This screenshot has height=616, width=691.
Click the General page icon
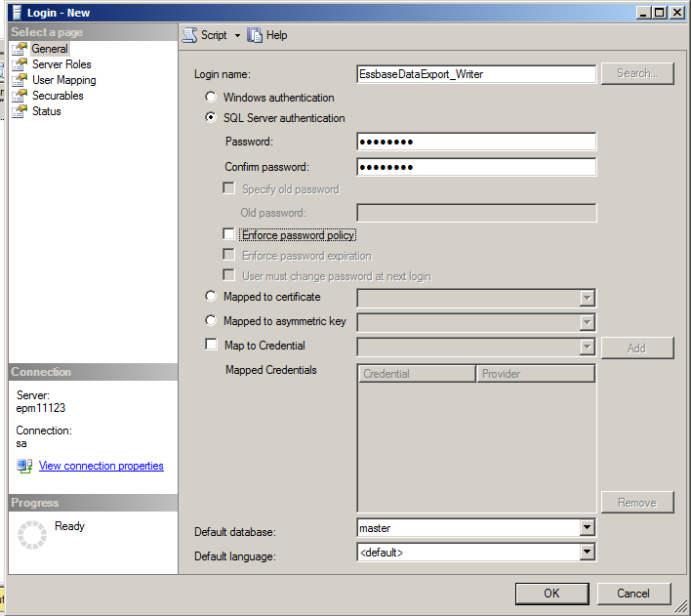pos(20,49)
